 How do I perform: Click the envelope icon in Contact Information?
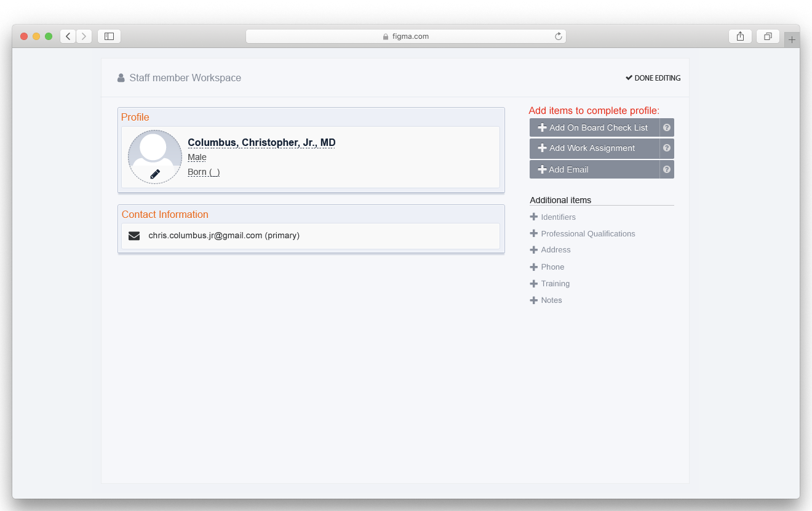point(134,236)
